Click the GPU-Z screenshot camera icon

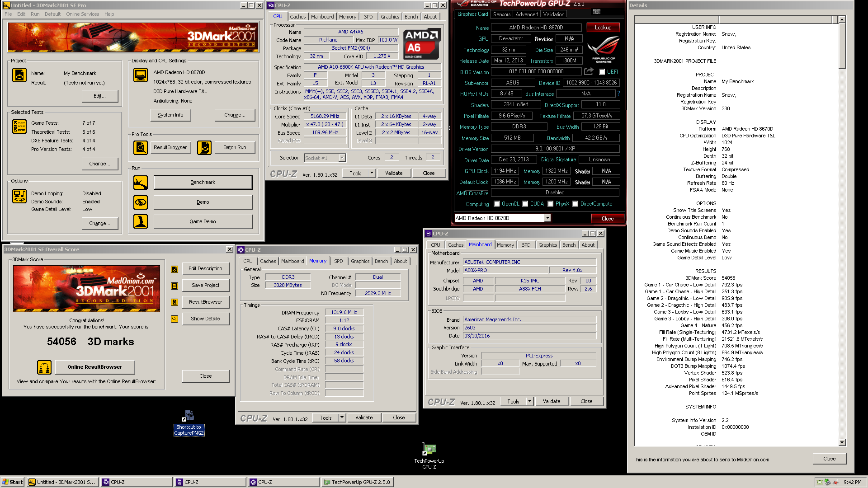597,12
